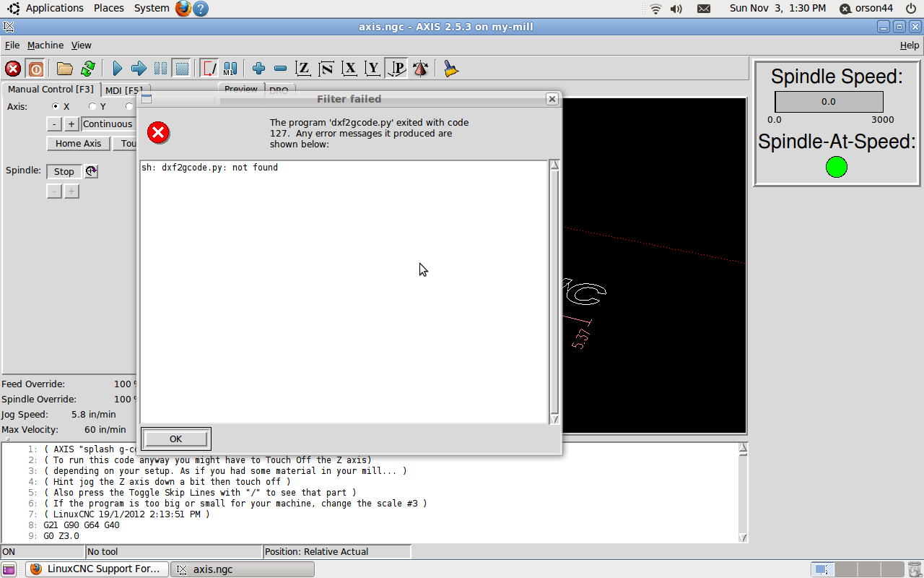Open the View menu

tap(81, 45)
